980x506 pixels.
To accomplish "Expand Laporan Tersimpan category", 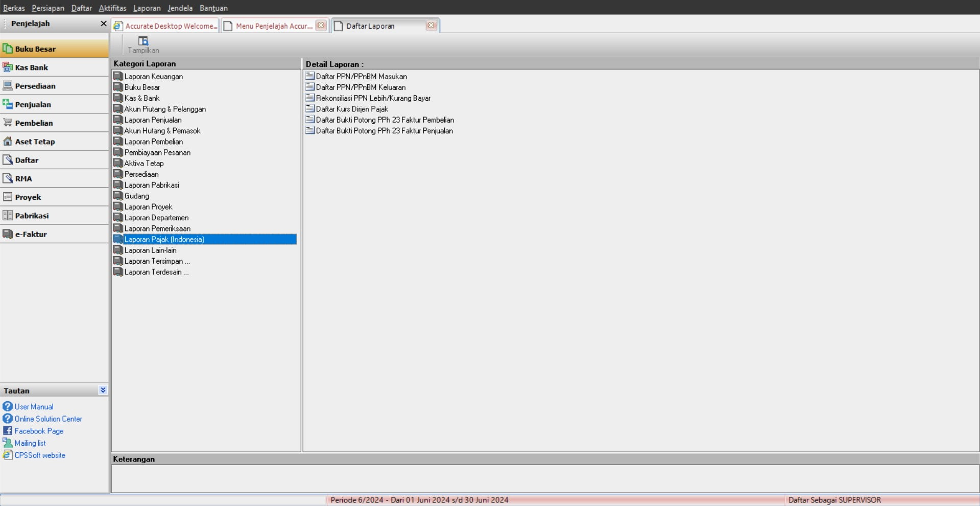I will coord(157,261).
